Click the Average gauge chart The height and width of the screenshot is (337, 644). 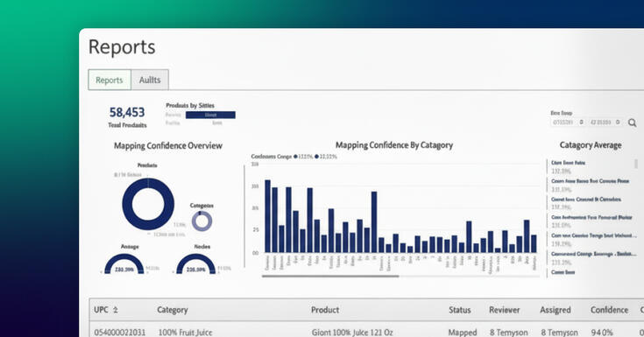click(124, 264)
